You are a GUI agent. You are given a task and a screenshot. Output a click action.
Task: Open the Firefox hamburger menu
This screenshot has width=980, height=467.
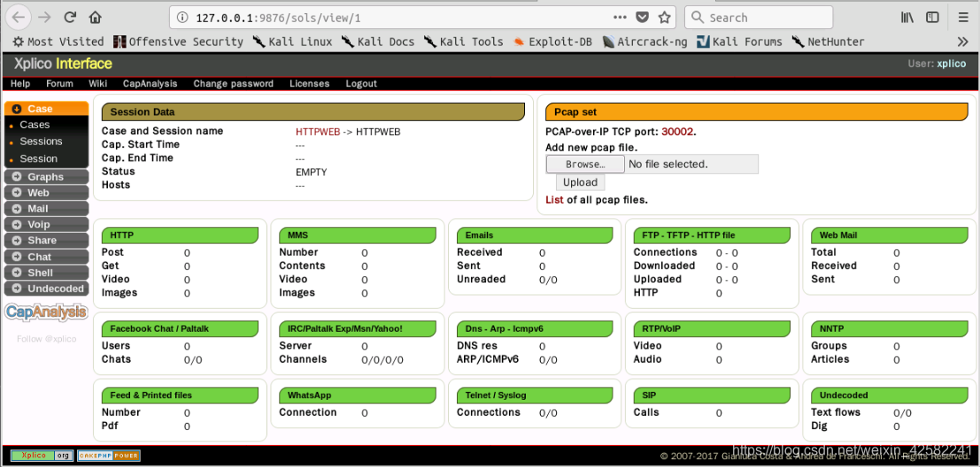point(964,18)
